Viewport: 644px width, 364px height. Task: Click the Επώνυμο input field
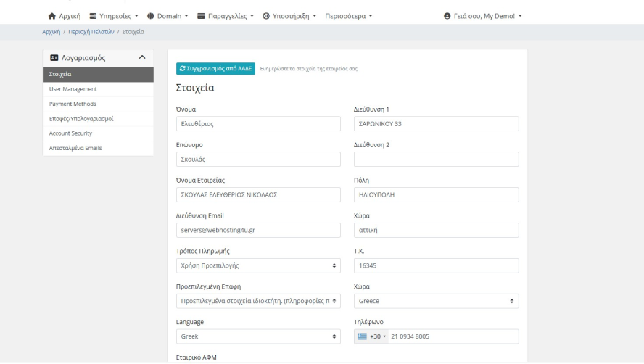tap(258, 159)
